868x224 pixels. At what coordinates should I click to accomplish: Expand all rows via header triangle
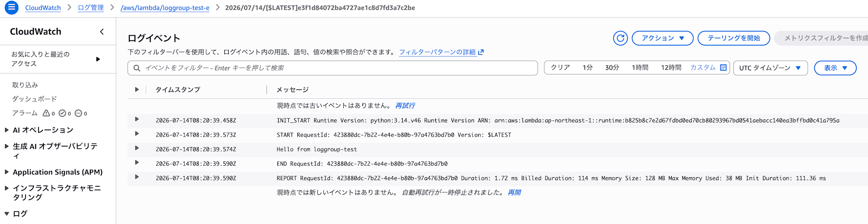click(137, 89)
